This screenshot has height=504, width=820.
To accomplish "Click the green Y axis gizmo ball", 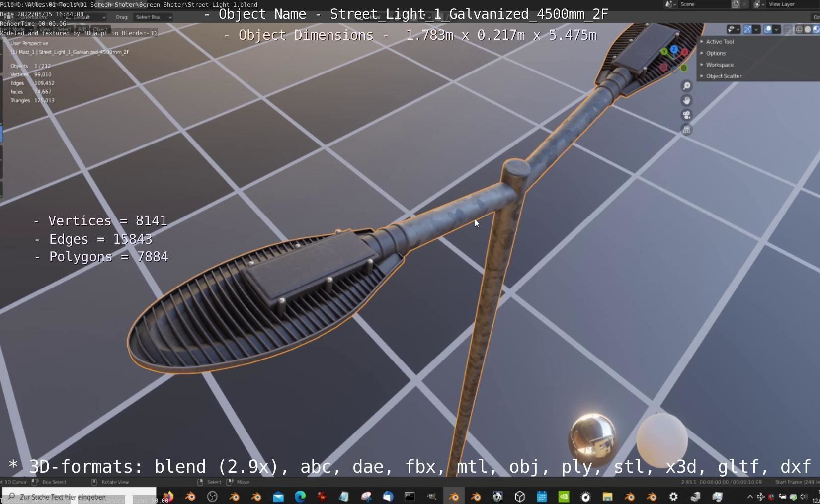I will (x=664, y=52).
